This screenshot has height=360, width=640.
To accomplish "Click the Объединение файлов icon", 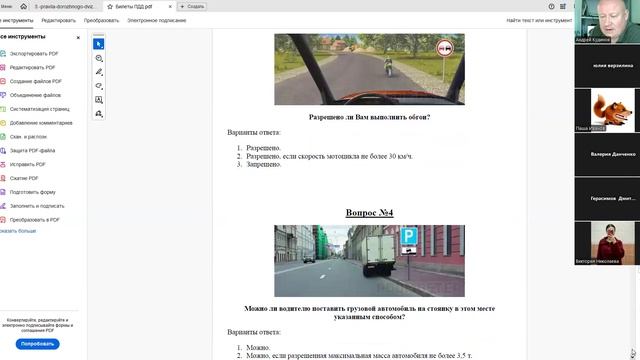I will pyautogui.click(x=3, y=95).
